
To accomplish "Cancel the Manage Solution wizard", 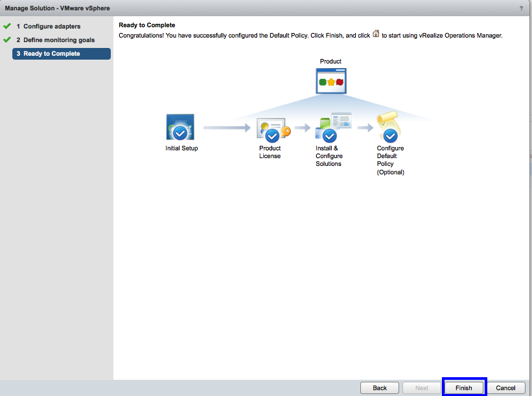I will [505, 388].
